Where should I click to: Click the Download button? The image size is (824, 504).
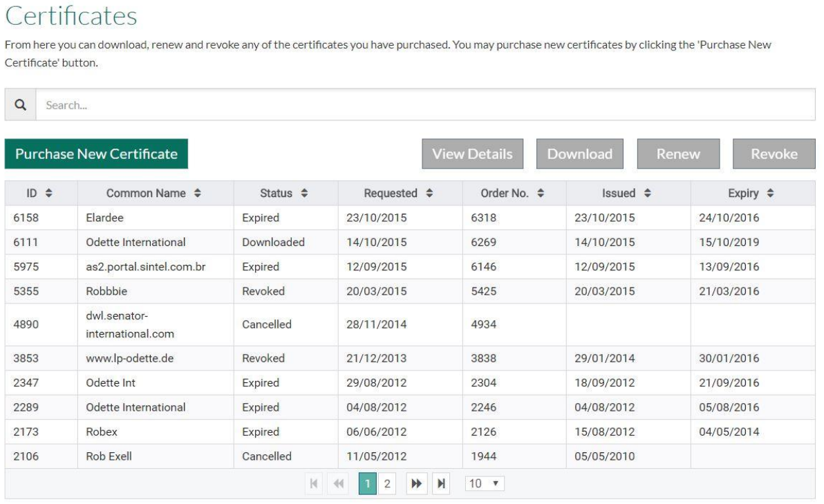tap(580, 154)
